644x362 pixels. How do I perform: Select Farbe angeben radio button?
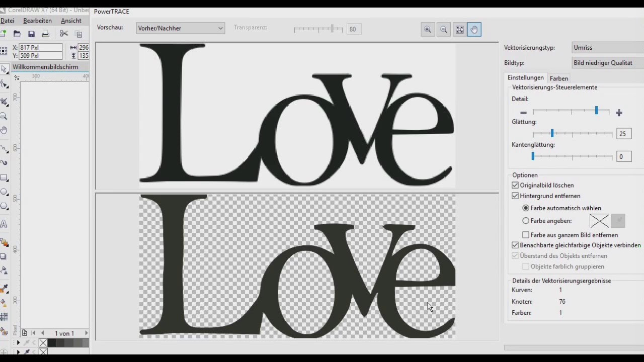pyautogui.click(x=526, y=220)
